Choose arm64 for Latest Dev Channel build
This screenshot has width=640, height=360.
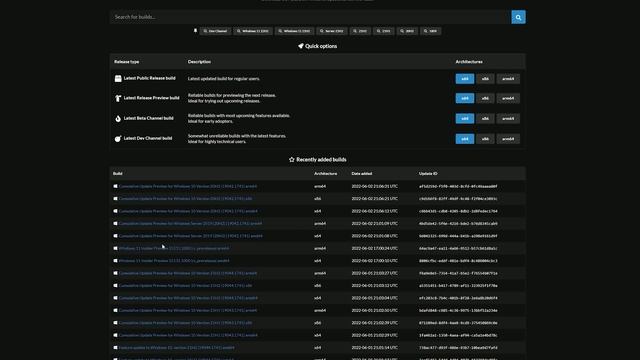coord(508,139)
